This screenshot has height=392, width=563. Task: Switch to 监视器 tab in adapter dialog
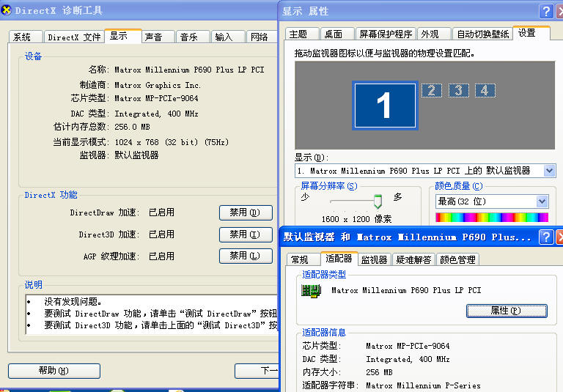coord(375,259)
